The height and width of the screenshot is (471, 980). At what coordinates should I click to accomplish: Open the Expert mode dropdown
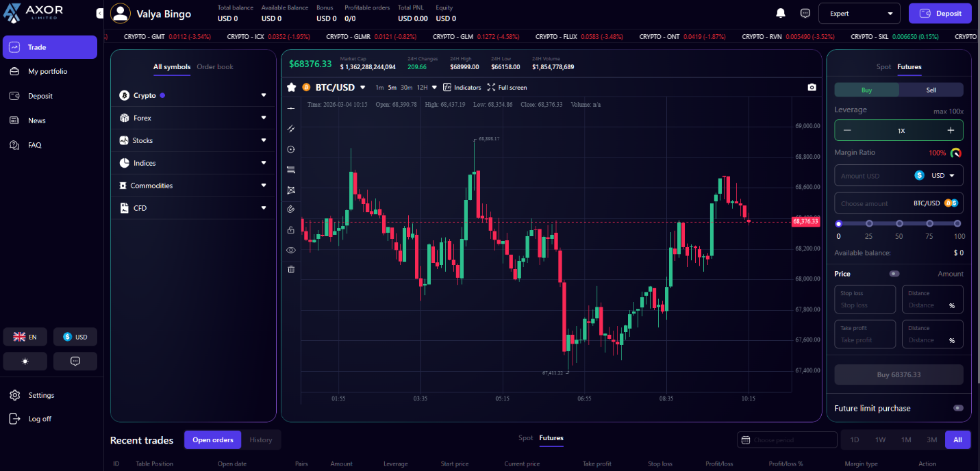point(862,13)
